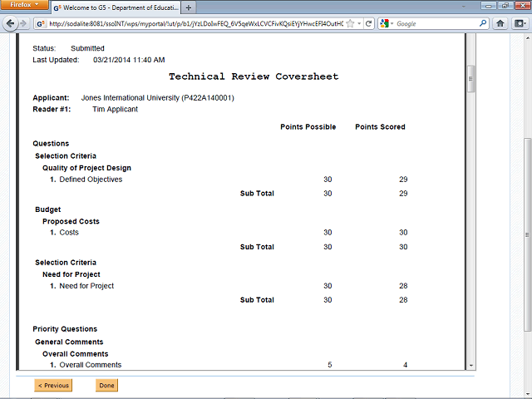
Task: Click the G5 site icon in address bar
Action: coord(41,24)
